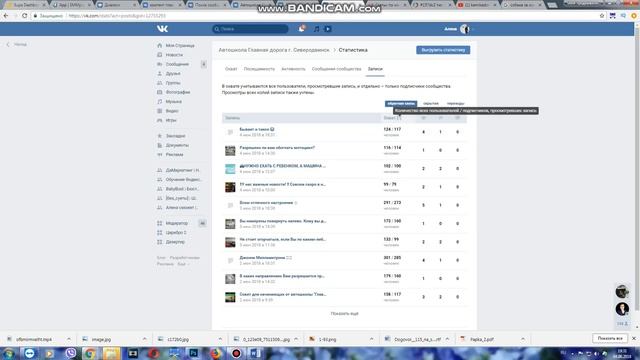Image resolution: width=640 pixels, height=360 pixels.
Task: Click reach value '291 / 273'
Action: pos(392,203)
